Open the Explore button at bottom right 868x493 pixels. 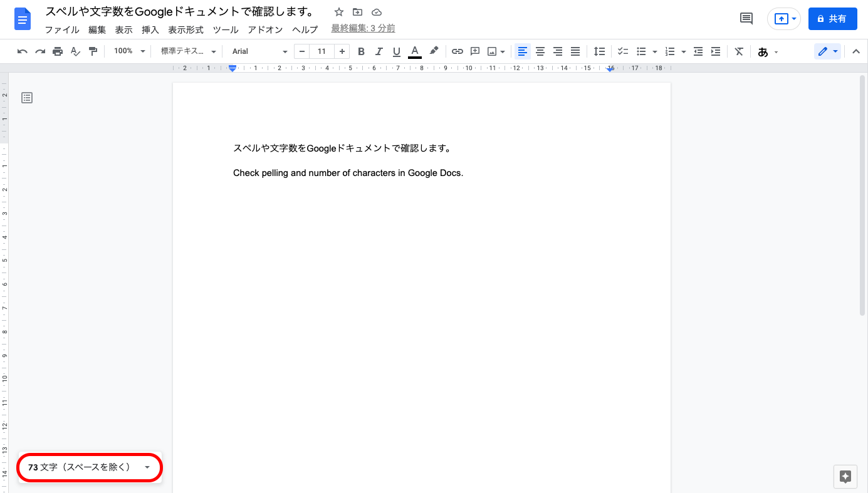845,477
